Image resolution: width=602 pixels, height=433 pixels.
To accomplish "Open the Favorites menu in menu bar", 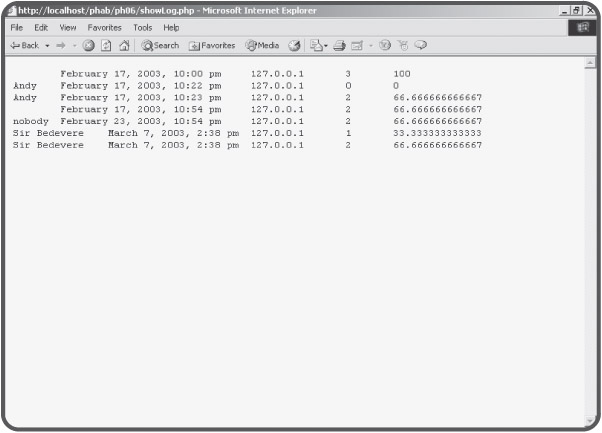I will pyautogui.click(x=103, y=27).
